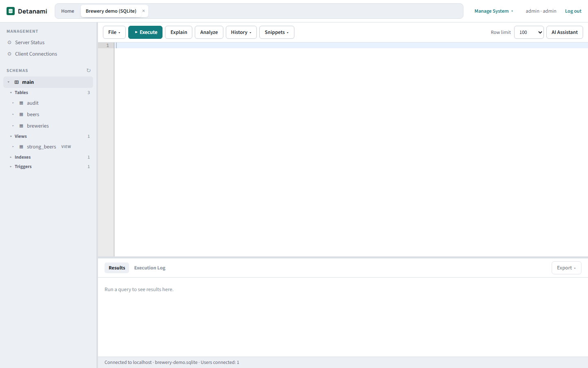Click the Detanami logo icon
Screen dimensions: 588x368
[x=11, y=11]
